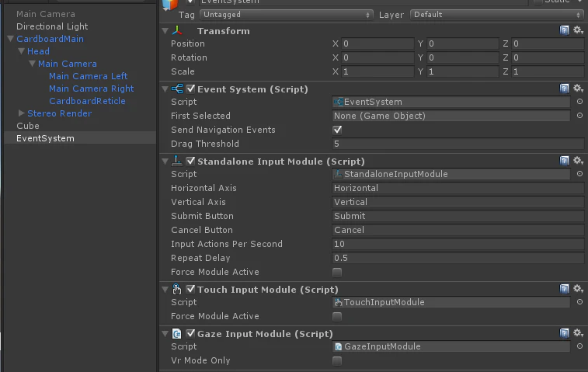The width and height of the screenshot is (588, 372).
Task: Click the Gaze Input Module C# icon
Action: coord(176,333)
